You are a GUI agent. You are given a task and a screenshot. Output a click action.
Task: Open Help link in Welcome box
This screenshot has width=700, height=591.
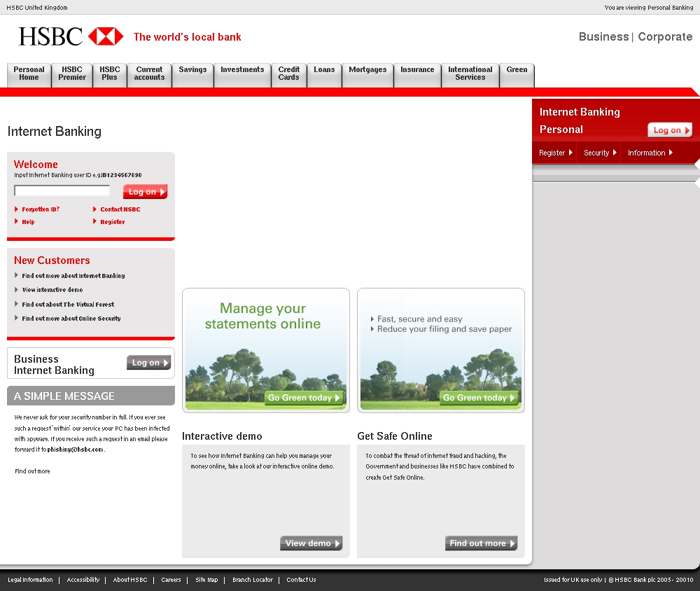click(x=28, y=221)
